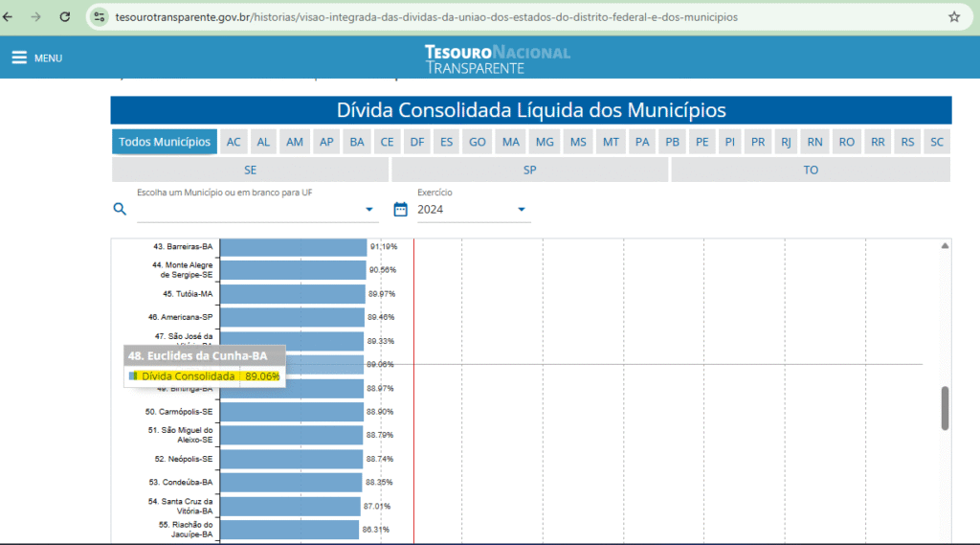Click the chart vertical scrollbar thumb
The image size is (980, 545).
click(945, 408)
